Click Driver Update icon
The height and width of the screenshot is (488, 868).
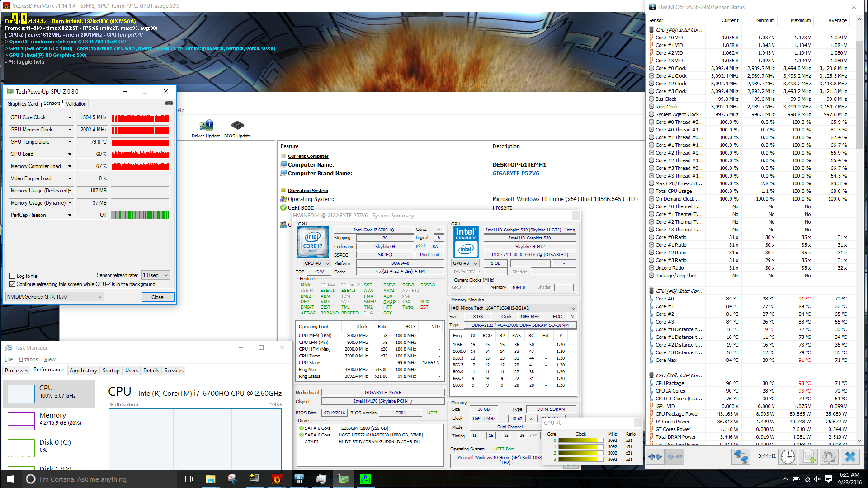(206, 128)
